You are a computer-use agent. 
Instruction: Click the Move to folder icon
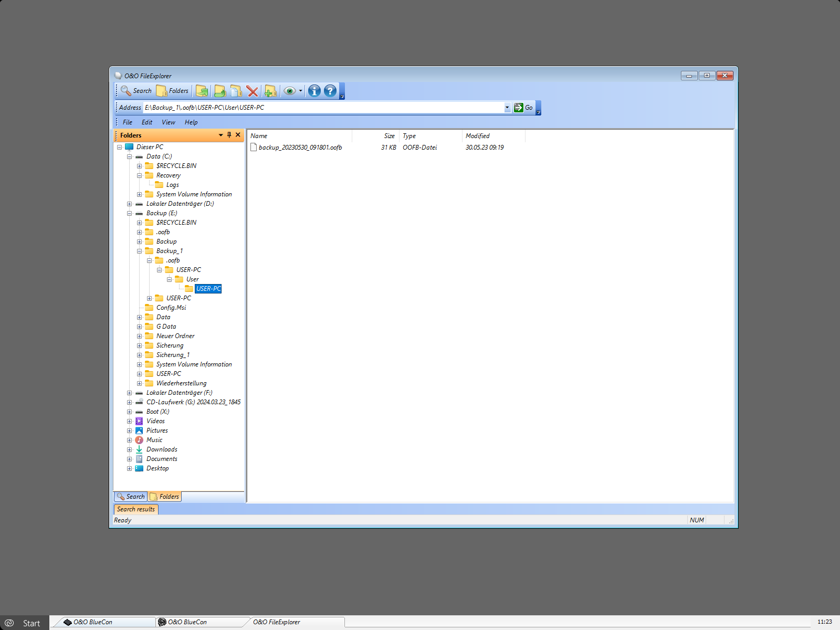click(220, 91)
